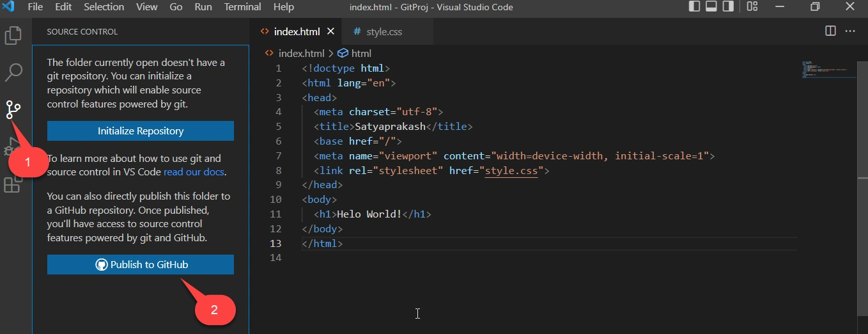The image size is (868, 334).
Task: Expand the html symbol breadcrumb
Action: [x=355, y=53]
